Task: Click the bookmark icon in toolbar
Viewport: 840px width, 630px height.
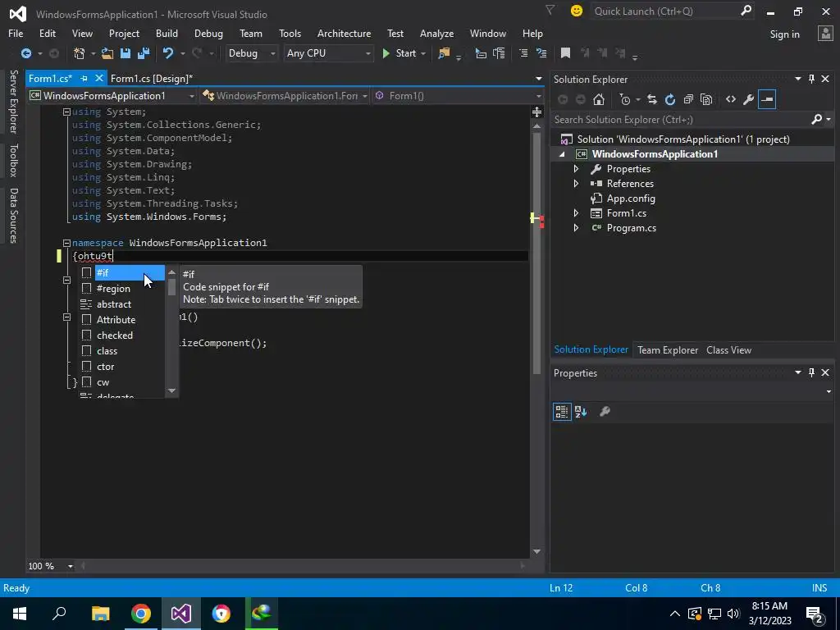Action: (x=565, y=53)
